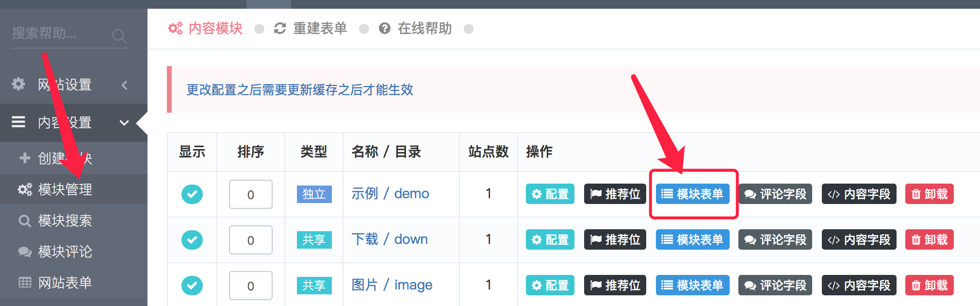Open the 图片 / image module link
980x306 pixels.
(392, 285)
